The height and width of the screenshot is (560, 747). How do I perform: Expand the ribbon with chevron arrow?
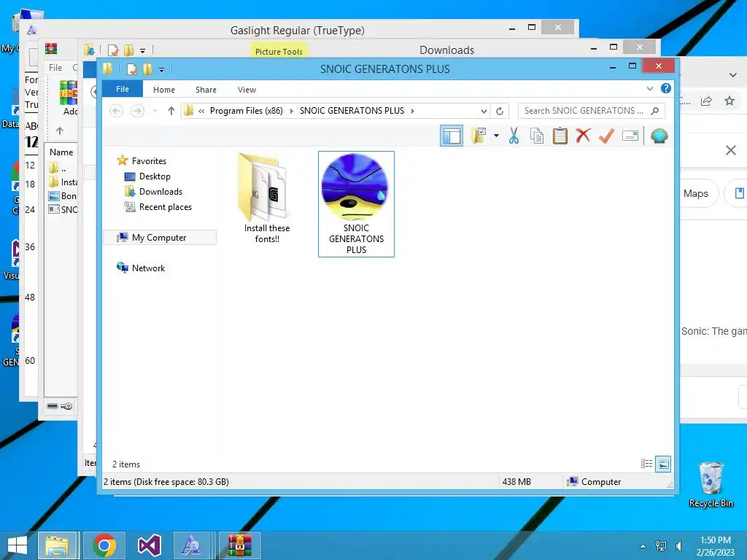649,88
